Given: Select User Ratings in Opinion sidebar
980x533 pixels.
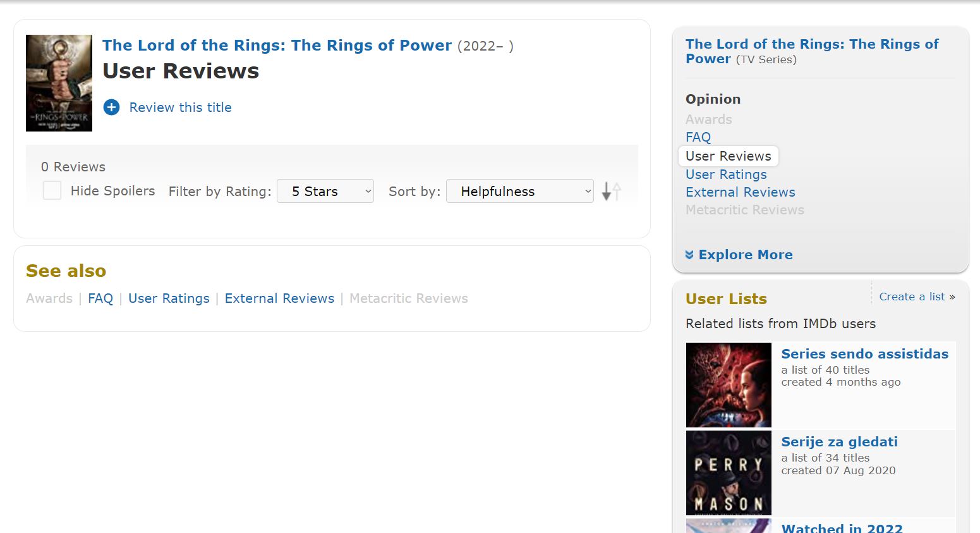Looking at the screenshot, I should pos(726,175).
